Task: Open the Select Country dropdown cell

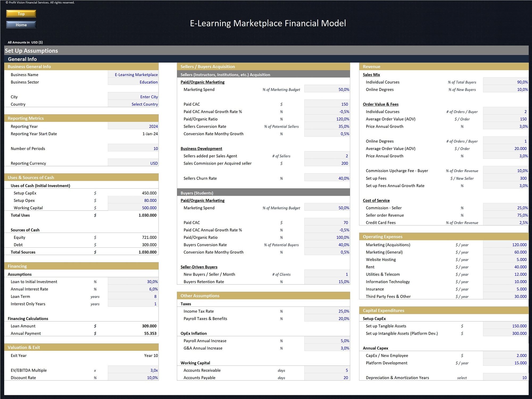Action: tap(133, 104)
